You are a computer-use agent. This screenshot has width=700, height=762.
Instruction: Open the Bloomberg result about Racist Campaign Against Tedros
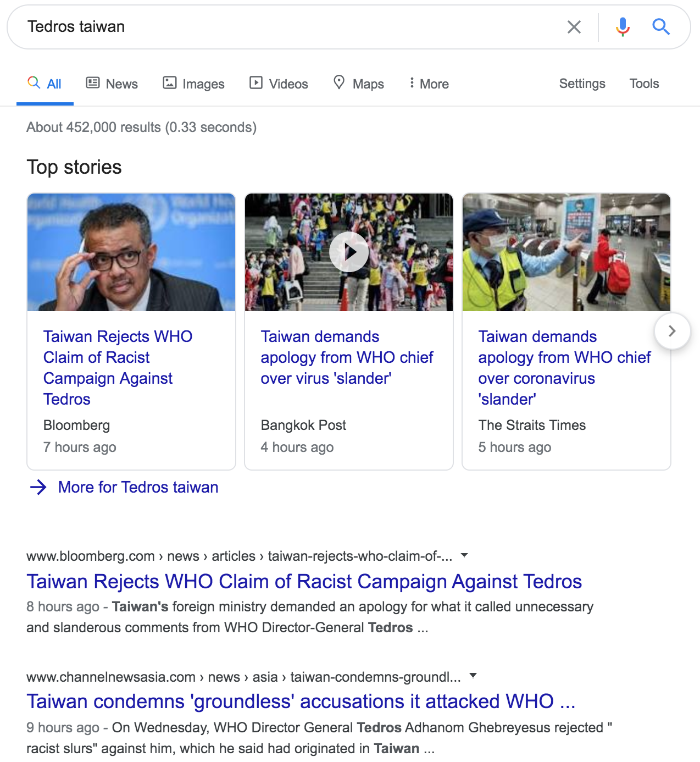coord(304,581)
